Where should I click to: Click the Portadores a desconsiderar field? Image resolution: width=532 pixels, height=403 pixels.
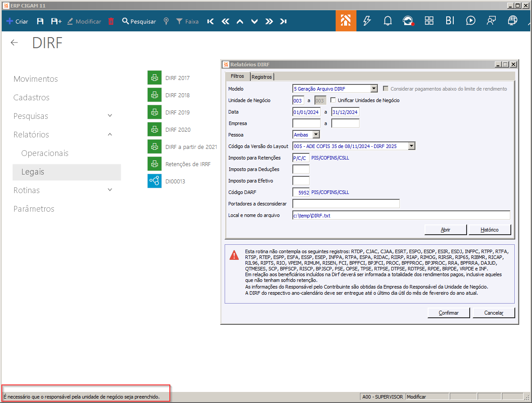346,204
